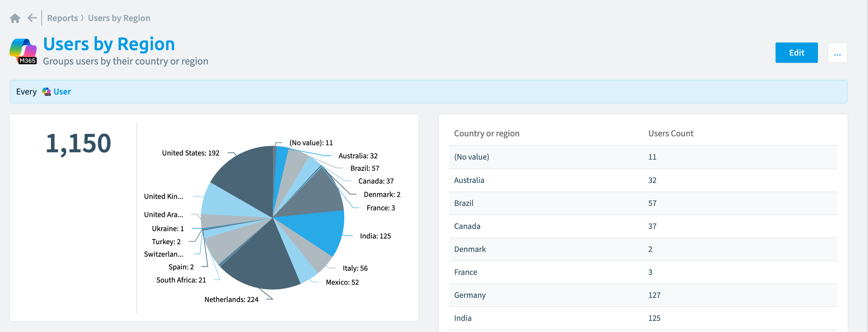
Task: Click the User link in the filter bar
Action: (x=62, y=92)
